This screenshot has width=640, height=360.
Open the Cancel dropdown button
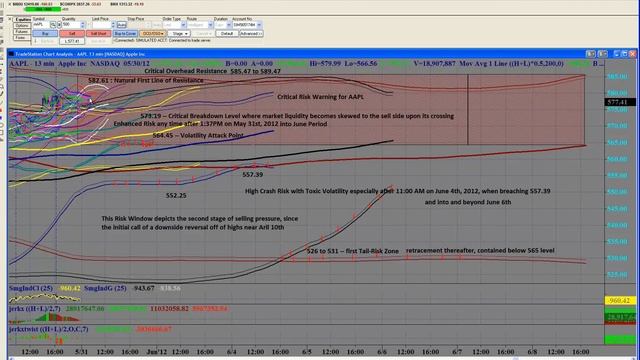[203, 33]
